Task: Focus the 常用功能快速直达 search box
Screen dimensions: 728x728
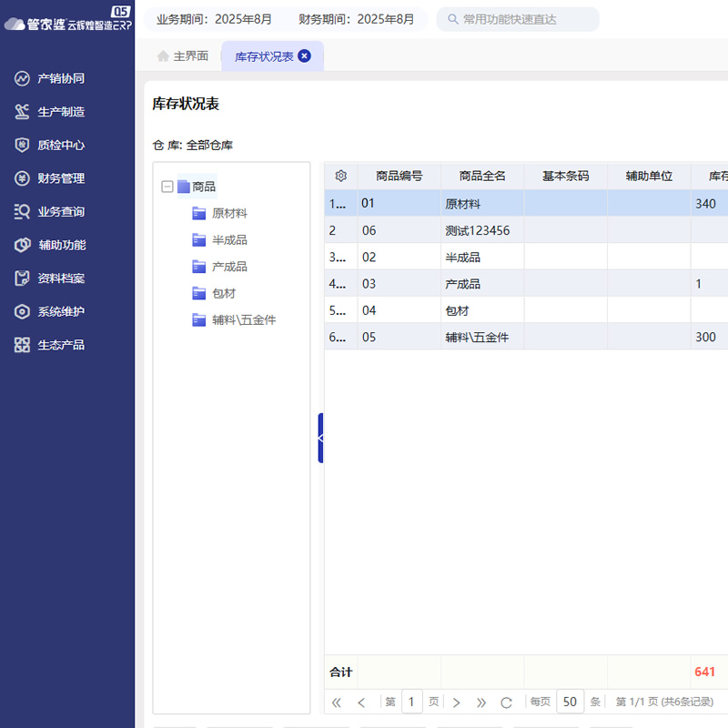Action: point(518,19)
